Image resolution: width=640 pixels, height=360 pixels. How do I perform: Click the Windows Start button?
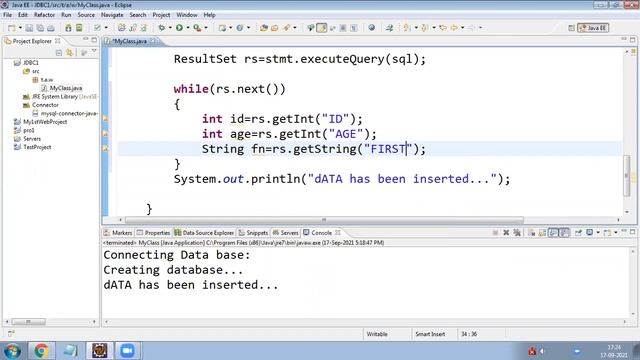[x=12, y=351]
